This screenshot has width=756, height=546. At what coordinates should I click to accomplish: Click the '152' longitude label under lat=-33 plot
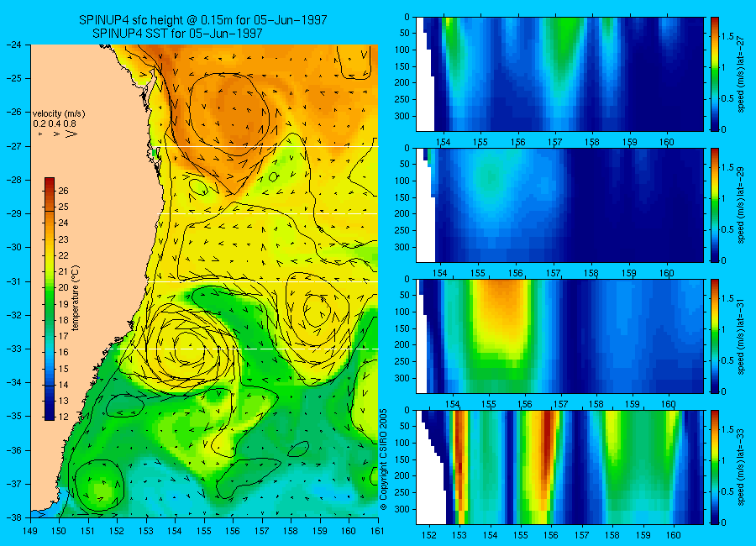click(428, 535)
